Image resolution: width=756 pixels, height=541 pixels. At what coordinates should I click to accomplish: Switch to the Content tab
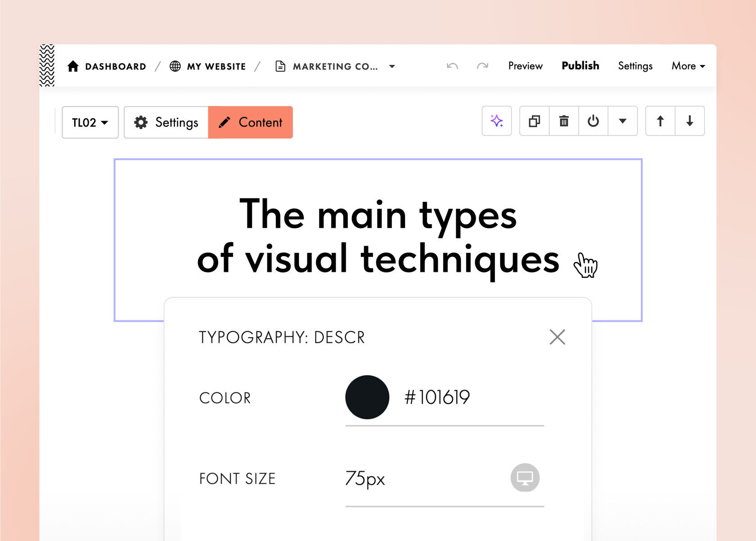tap(250, 122)
